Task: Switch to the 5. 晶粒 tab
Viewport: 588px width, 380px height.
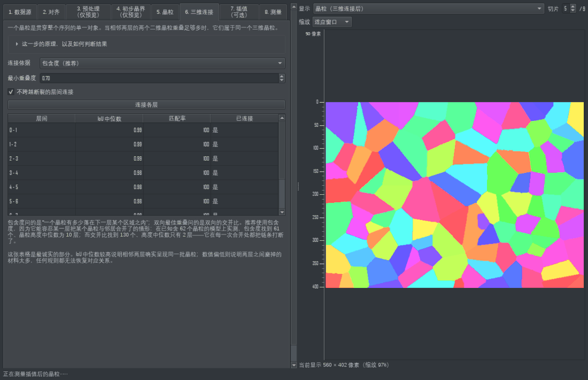Action: 165,12
